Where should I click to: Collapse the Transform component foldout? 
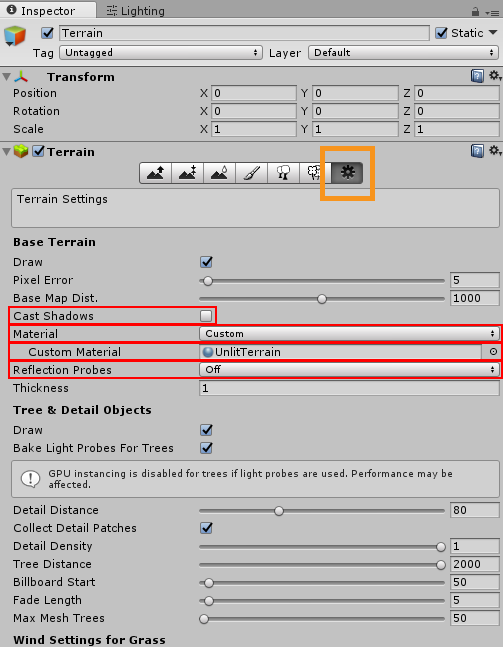click(x=7, y=77)
